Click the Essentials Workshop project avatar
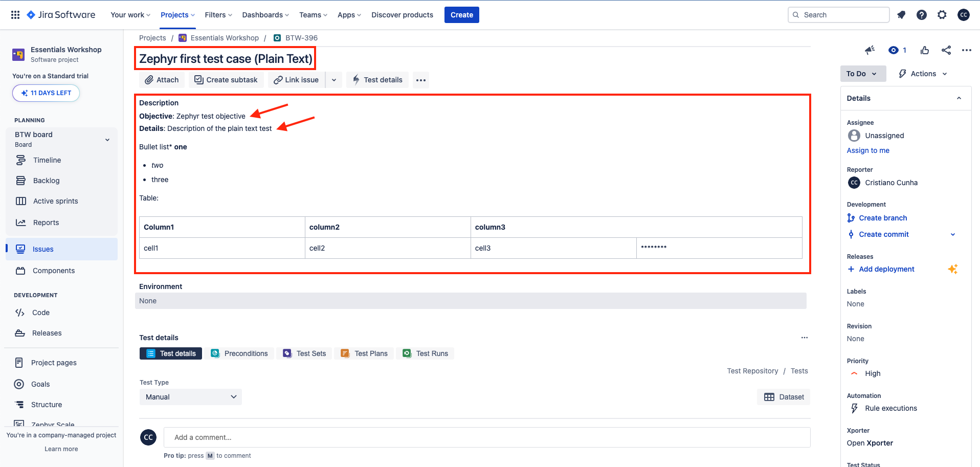Screen dimensions: 980x467 [x=18, y=54]
